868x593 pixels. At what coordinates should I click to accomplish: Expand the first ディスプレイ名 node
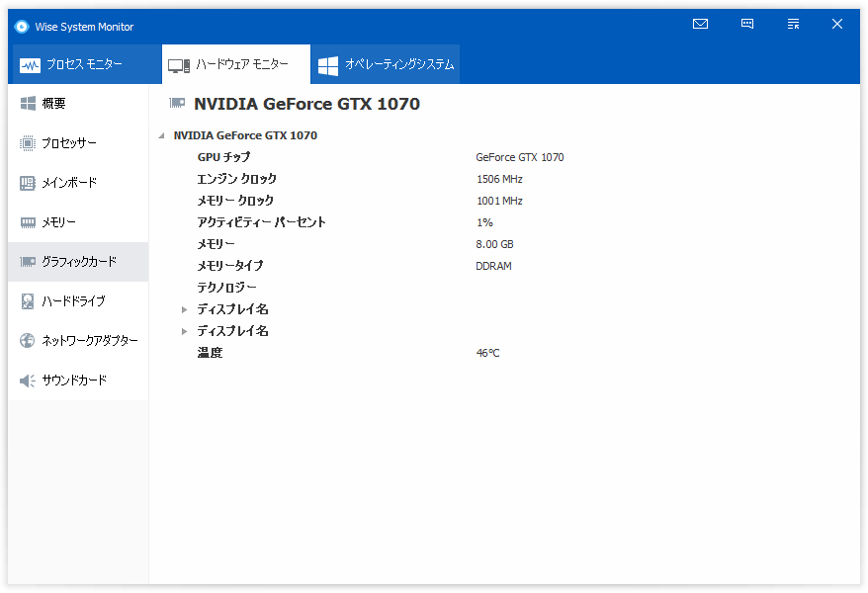point(184,309)
